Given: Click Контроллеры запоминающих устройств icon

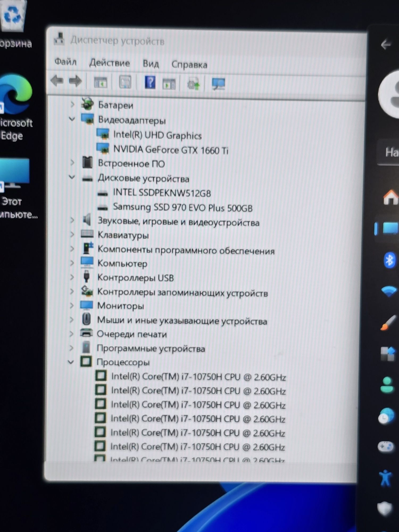Looking at the screenshot, I should pos(87,291).
